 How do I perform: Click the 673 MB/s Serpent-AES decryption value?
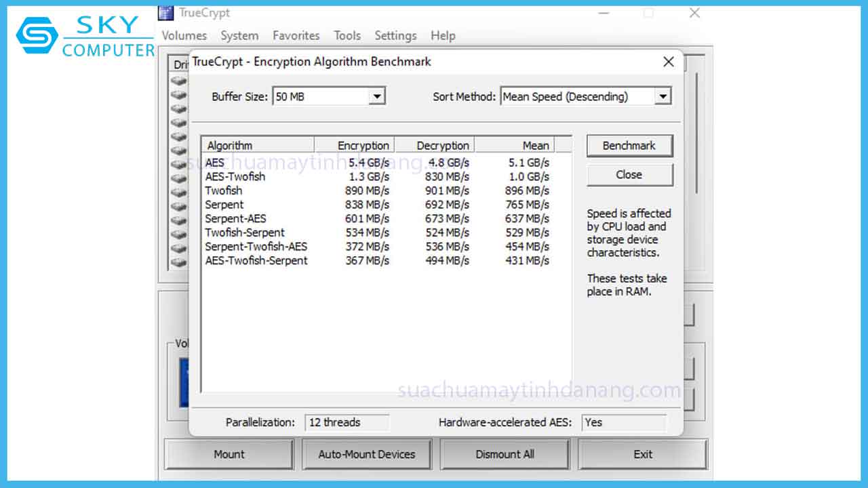(447, 218)
